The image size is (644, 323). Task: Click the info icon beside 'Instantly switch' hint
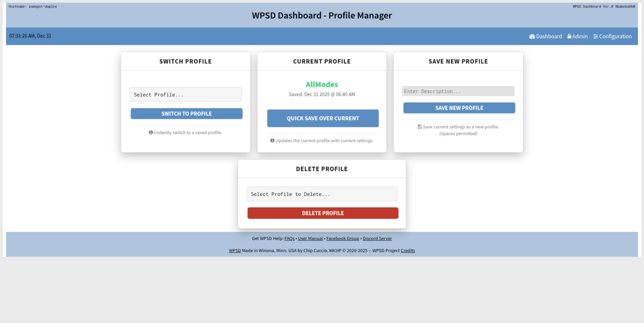click(x=151, y=133)
